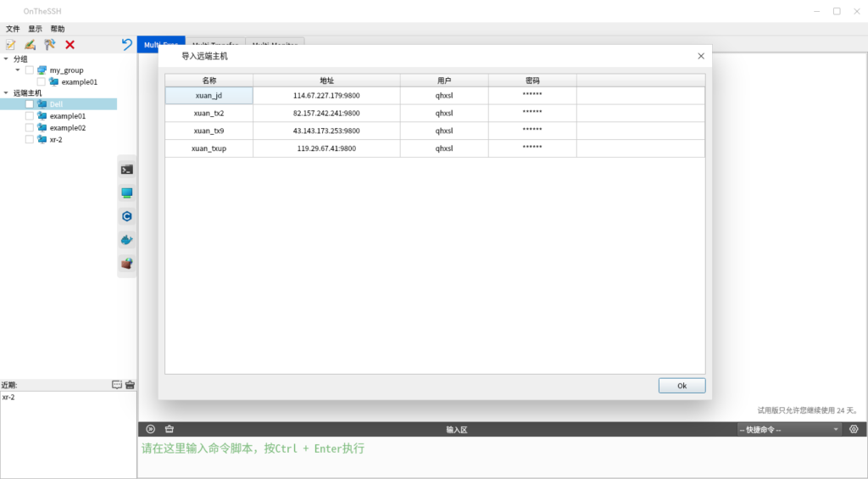Close the 导入远端主机 dialog
Image resolution: width=868 pixels, height=479 pixels.
(700, 56)
